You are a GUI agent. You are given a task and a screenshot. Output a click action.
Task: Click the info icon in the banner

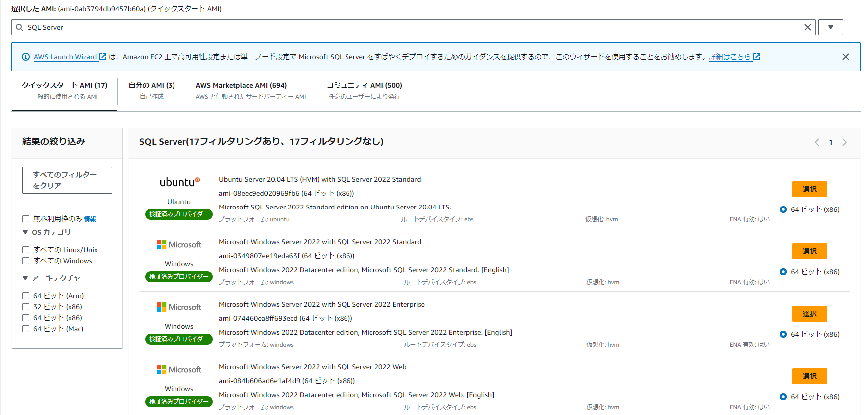click(26, 57)
